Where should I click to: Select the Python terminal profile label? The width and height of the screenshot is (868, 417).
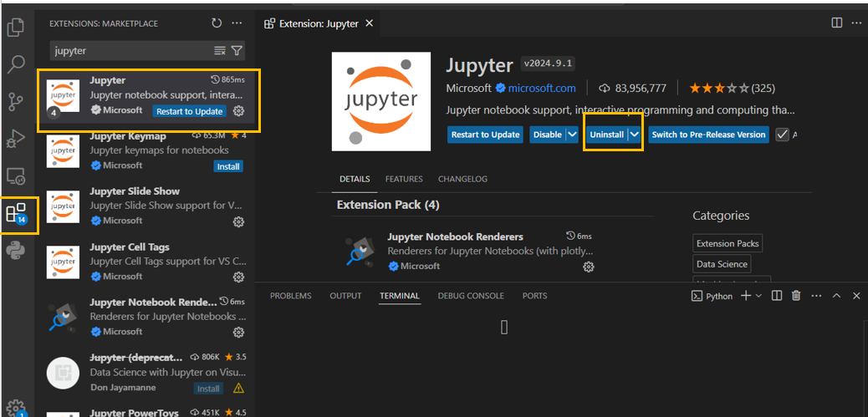pyautogui.click(x=712, y=296)
